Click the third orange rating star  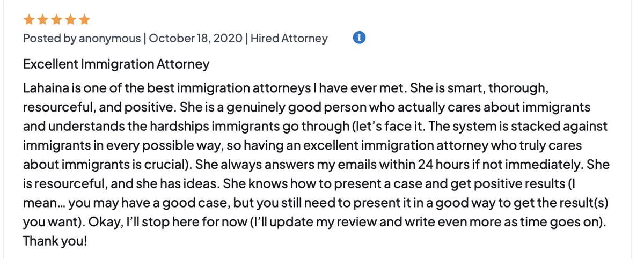tap(57, 20)
